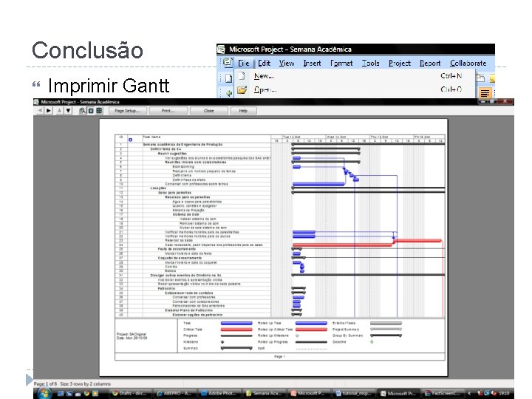Viewport: 532px width, 399px height.
Task: Select the zoom magnifier tool in print preview
Action: tap(82, 111)
